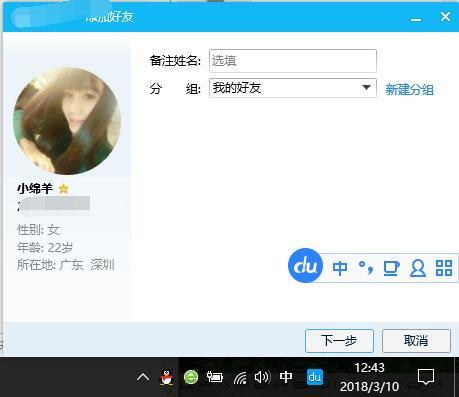Image resolution: width=459 pixels, height=397 pixels.
Task: Open the Baidu input toolbox grid icon
Action: tap(444, 268)
